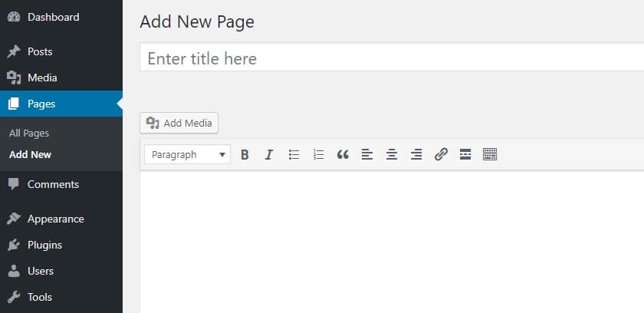Click the Enter title here field
The height and width of the screenshot is (313, 644).
pos(392,57)
